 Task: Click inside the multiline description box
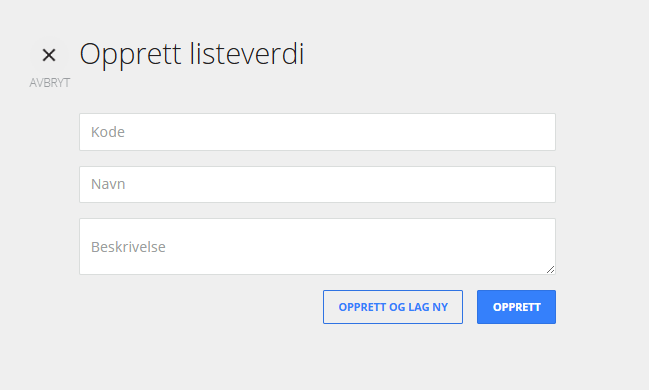(x=317, y=246)
